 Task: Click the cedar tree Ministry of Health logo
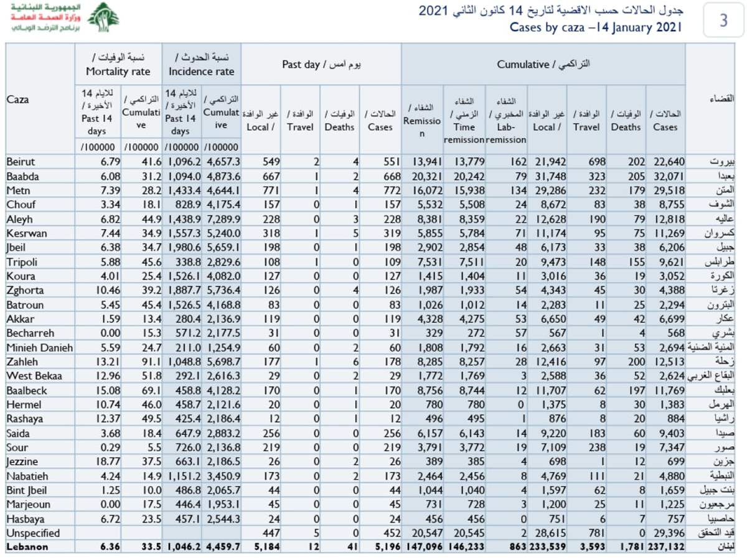(x=103, y=18)
